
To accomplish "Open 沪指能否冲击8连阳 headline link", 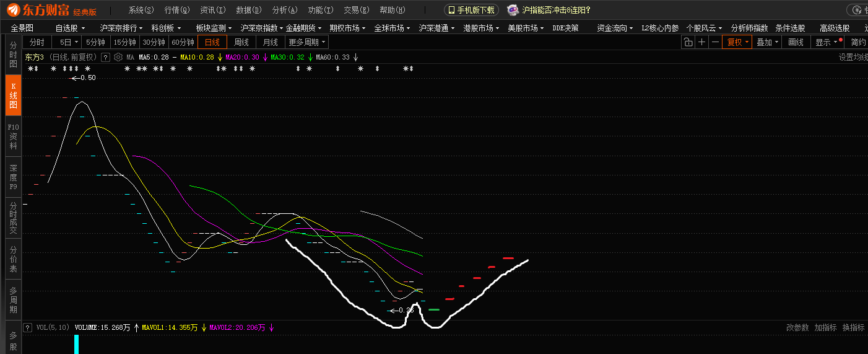I will point(556,10).
